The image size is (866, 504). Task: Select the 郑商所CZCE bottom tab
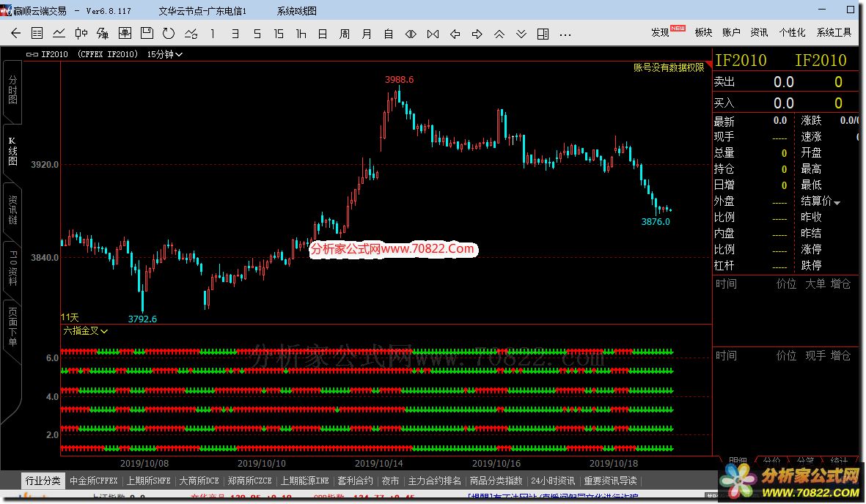[x=249, y=481]
